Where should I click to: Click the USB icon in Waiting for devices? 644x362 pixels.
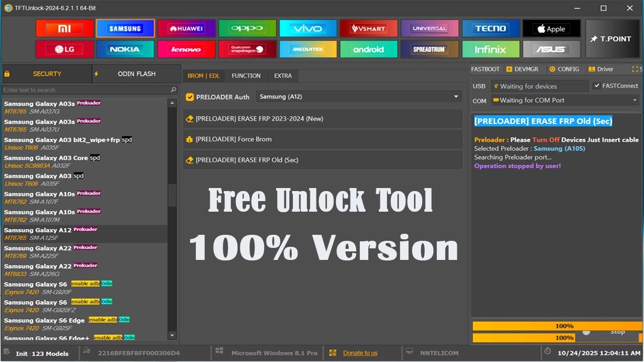point(496,86)
